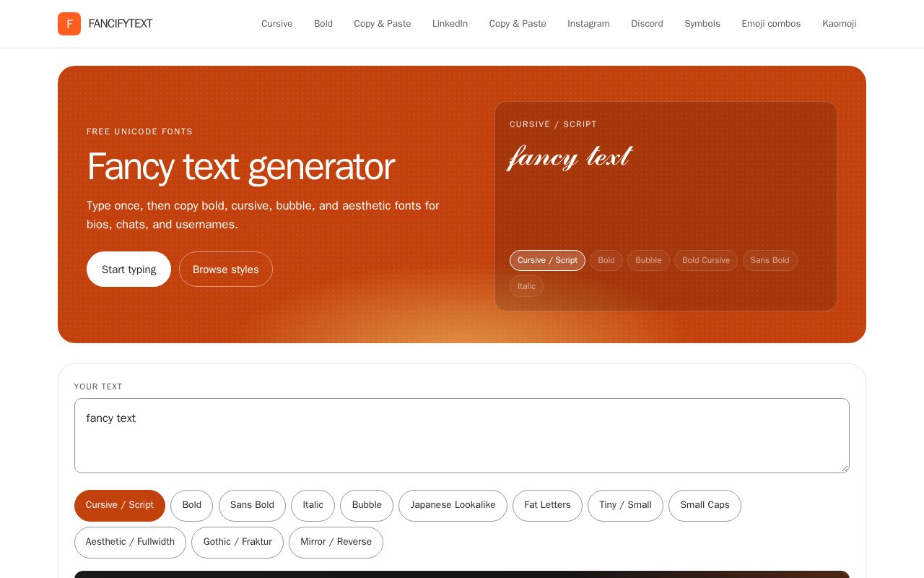
Task: Click the "YOUR TEXT" field label
Action: pos(98,387)
